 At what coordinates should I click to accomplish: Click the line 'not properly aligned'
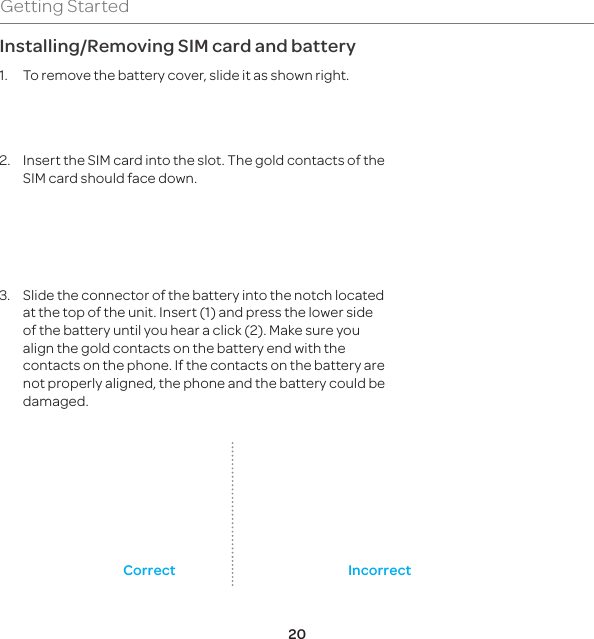pos(204,383)
